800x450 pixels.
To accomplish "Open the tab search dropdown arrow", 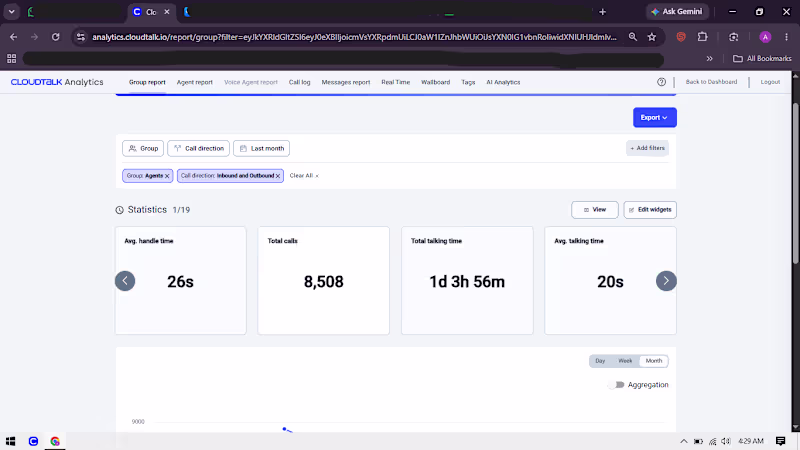I will [11, 12].
